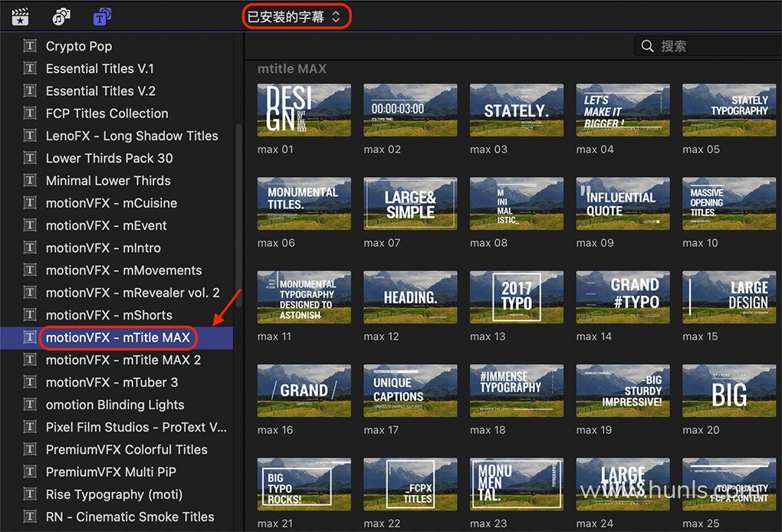The height and width of the screenshot is (532, 782).
Task: Open the Photos and Audio sidebar icon
Action: tap(61, 17)
